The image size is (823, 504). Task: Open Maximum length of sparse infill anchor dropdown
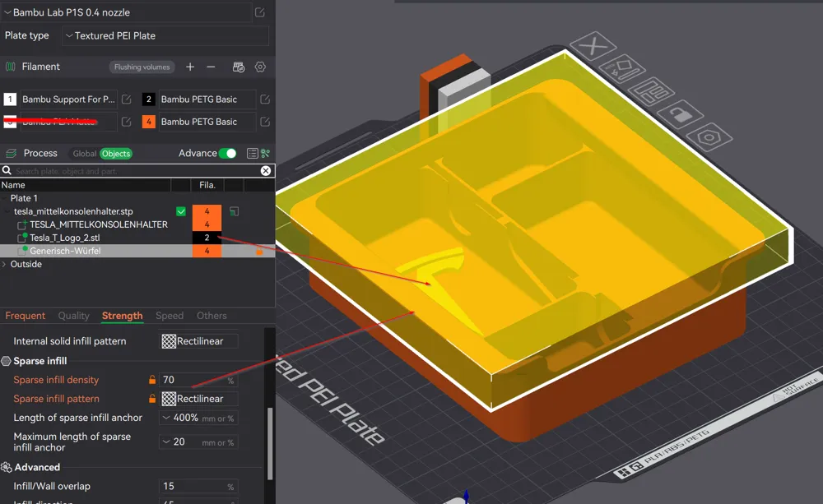(x=198, y=442)
